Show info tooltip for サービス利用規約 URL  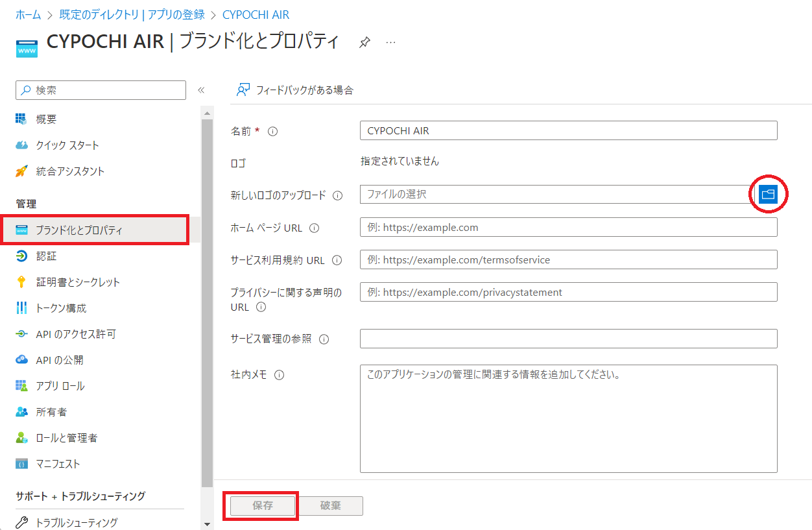click(337, 261)
